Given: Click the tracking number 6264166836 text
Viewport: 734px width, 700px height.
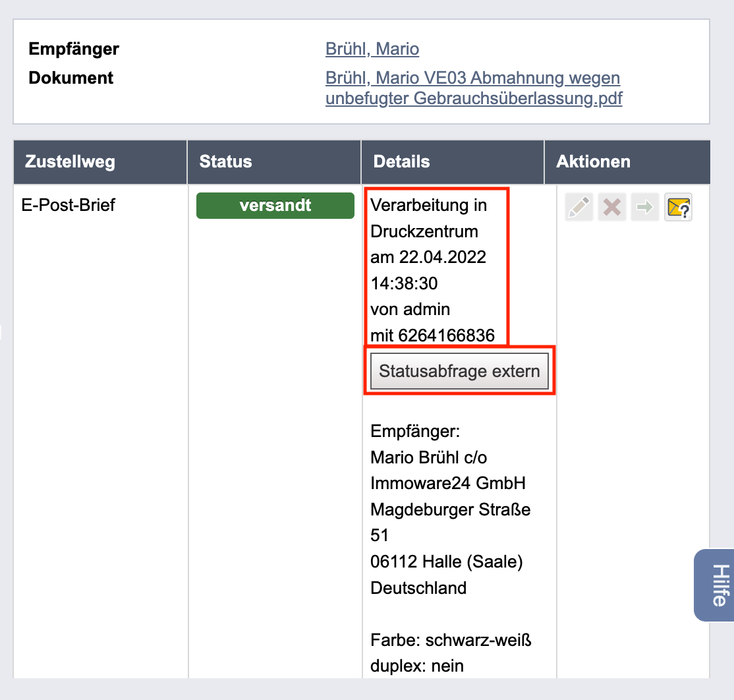Looking at the screenshot, I should click(x=446, y=335).
